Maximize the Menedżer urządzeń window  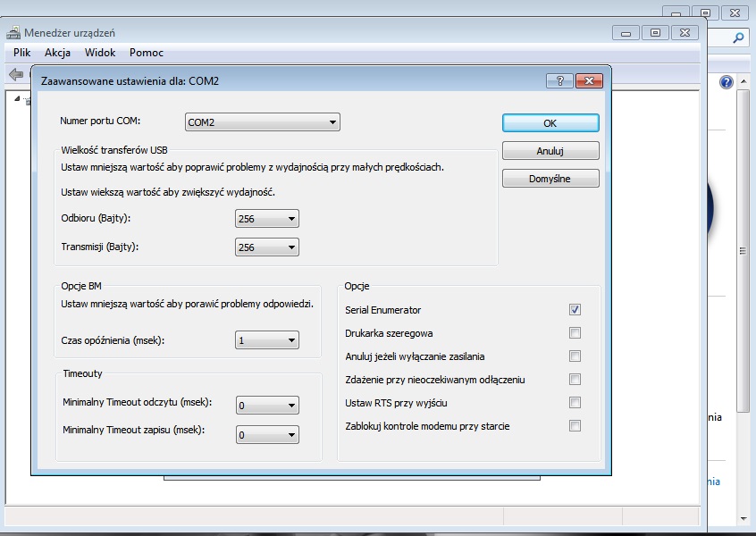point(655,33)
